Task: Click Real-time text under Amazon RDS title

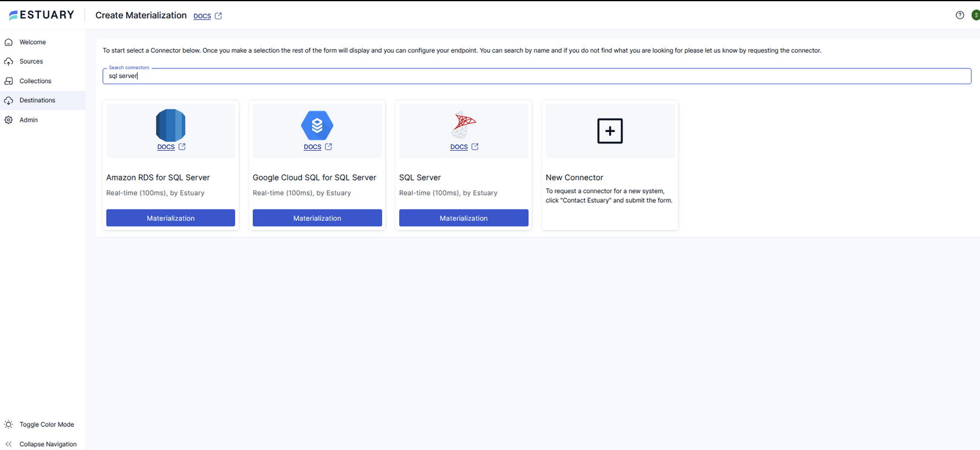Action: click(x=155, y=193)
